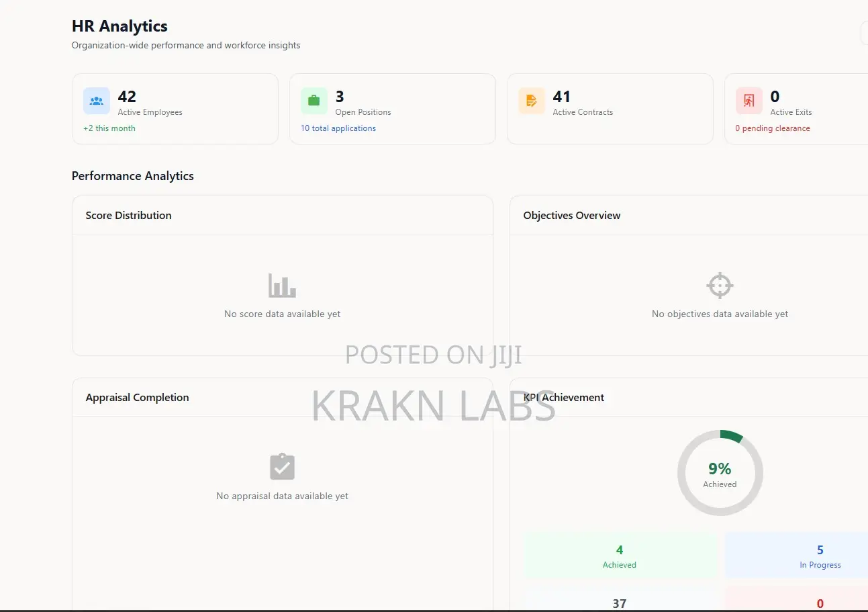Click the 41 Active Contracts count

click(562, 97)
